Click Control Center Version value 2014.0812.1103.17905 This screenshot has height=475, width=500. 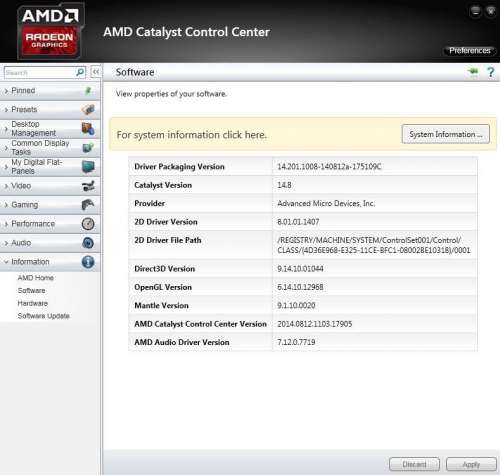pyautogui.click(x=315, y=324)
